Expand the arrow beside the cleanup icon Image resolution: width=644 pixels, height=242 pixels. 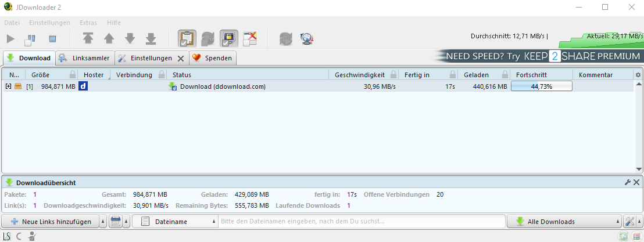127,222
